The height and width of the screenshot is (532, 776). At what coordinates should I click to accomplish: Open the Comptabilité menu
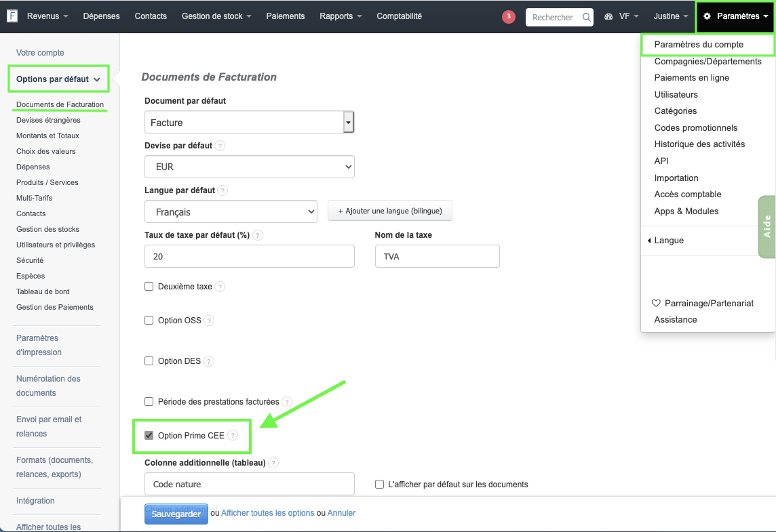[x=399, y=16]
